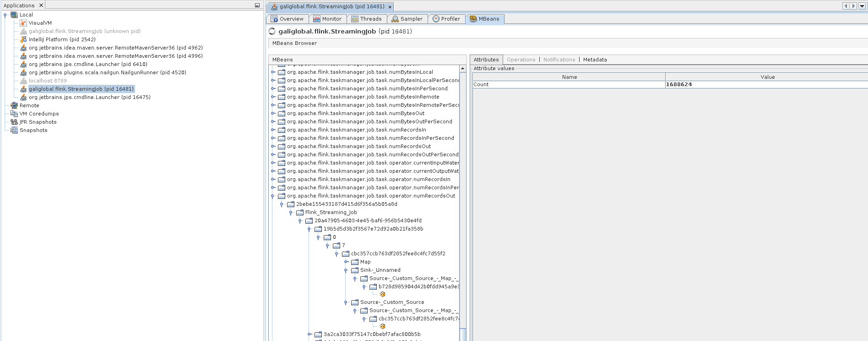Click the greyed StreamingJob (unknown pid) icon
868x341 pixels.
[x=23, y=31]
